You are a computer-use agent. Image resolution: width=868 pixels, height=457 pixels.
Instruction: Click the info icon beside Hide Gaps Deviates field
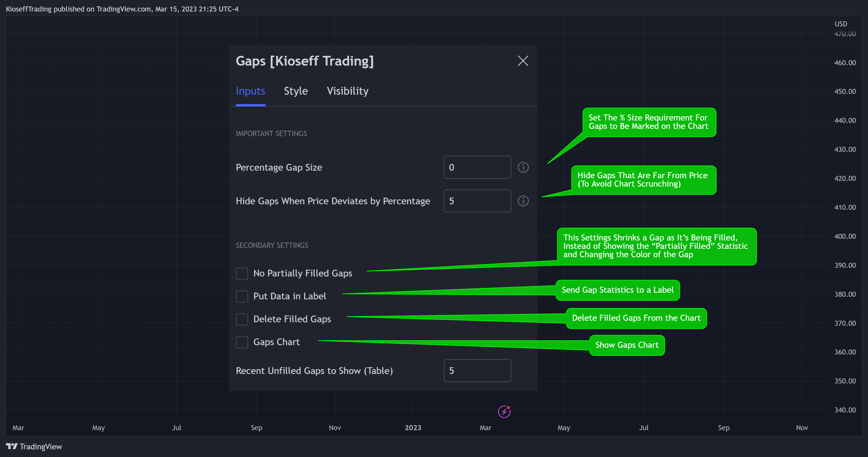click(x=523, y=201)
